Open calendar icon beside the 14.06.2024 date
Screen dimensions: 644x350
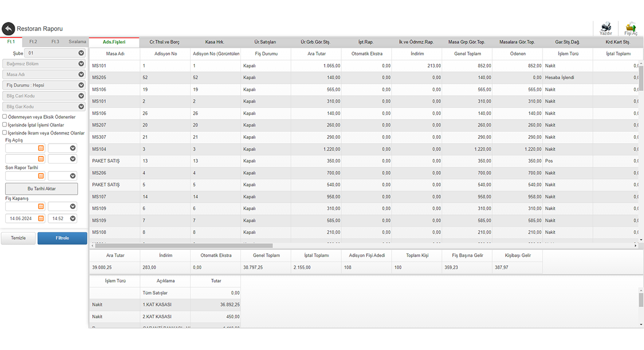point(41,219)
